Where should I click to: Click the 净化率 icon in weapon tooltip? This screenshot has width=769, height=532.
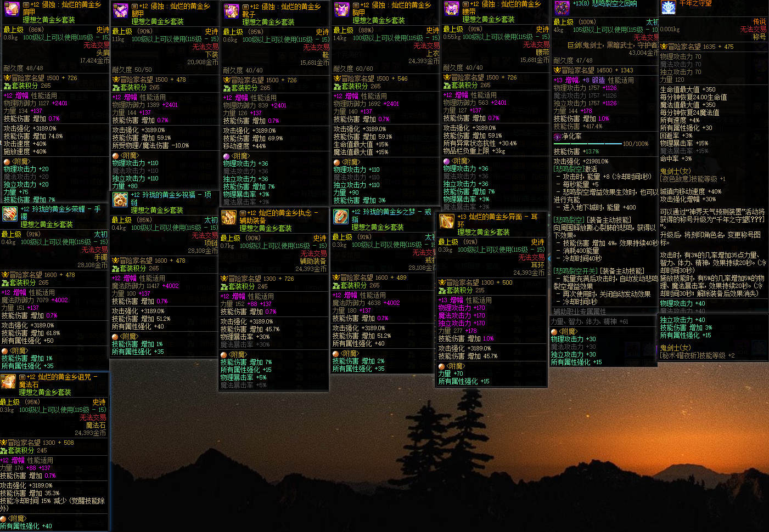557,137
